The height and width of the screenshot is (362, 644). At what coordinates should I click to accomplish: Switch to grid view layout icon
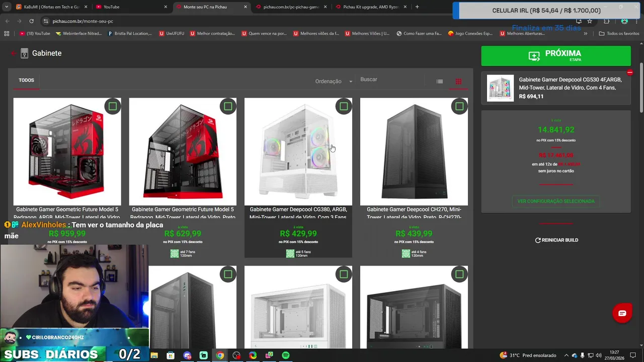(458, 81)
